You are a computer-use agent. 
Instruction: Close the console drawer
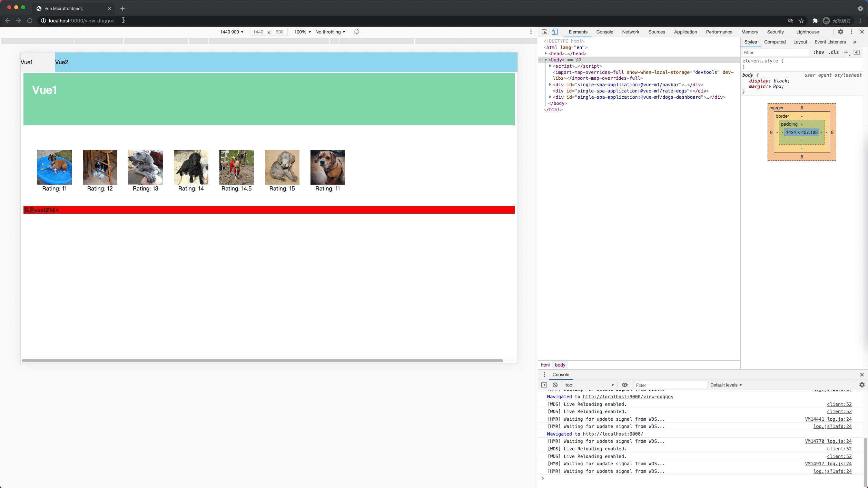(x=862, y=375)
